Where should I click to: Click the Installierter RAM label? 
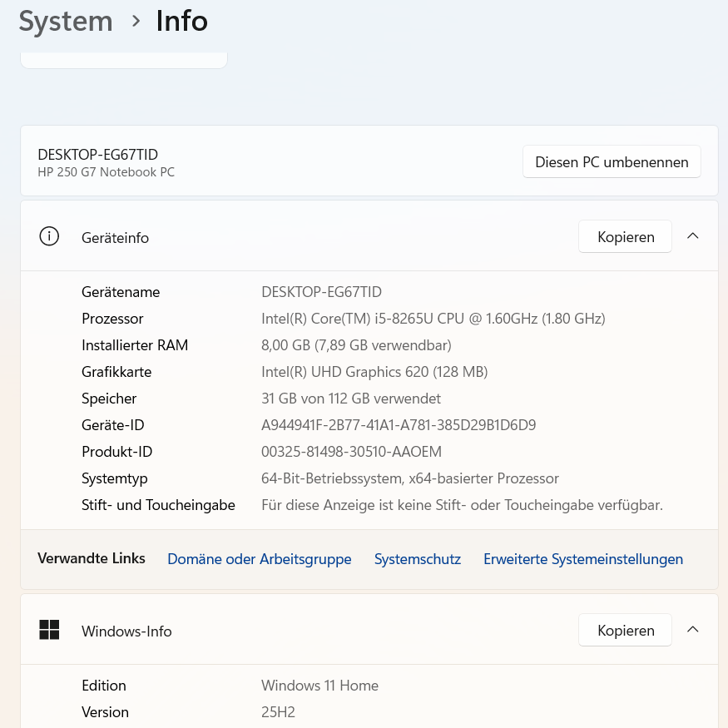135,345
